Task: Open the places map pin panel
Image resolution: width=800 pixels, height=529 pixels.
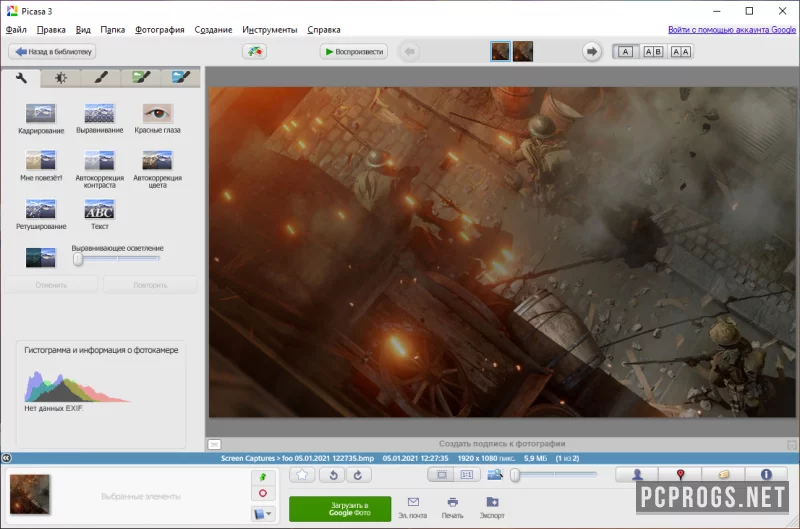Action: pyautogui.click(x=680, y=475)
